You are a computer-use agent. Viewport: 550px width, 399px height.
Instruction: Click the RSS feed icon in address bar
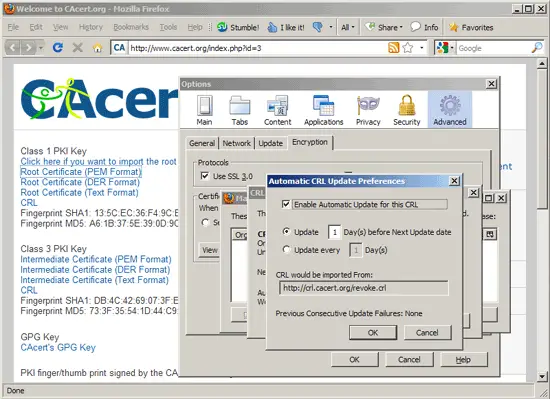tap(394, 47)
